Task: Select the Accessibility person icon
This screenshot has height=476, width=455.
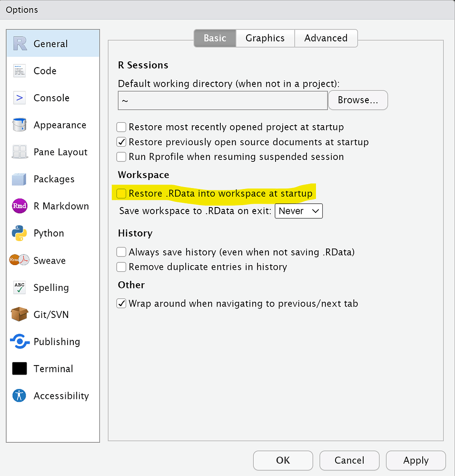Action: pos(20,396)
